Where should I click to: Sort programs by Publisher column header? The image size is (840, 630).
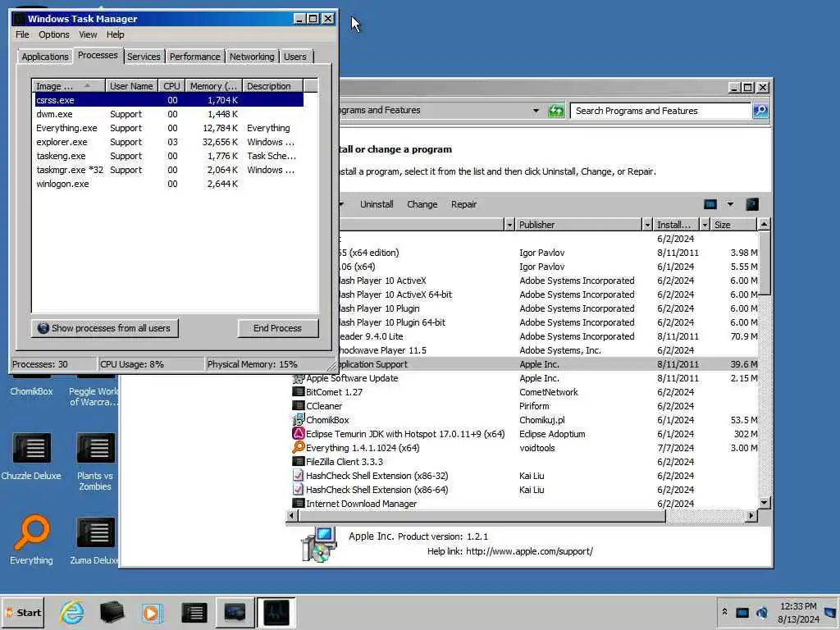point(577,225)
